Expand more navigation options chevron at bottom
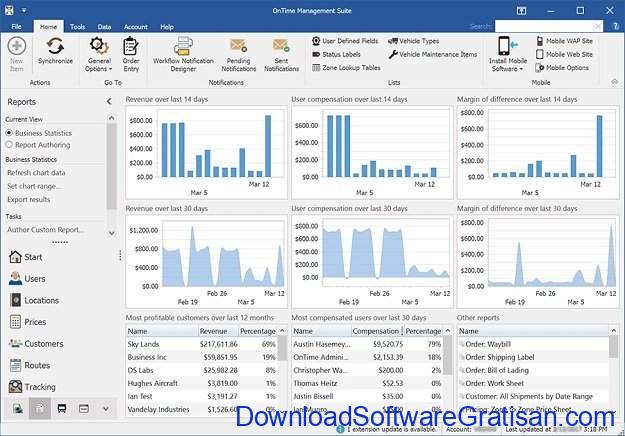Viewport: 625px width, 436px height. pos(106,409)
